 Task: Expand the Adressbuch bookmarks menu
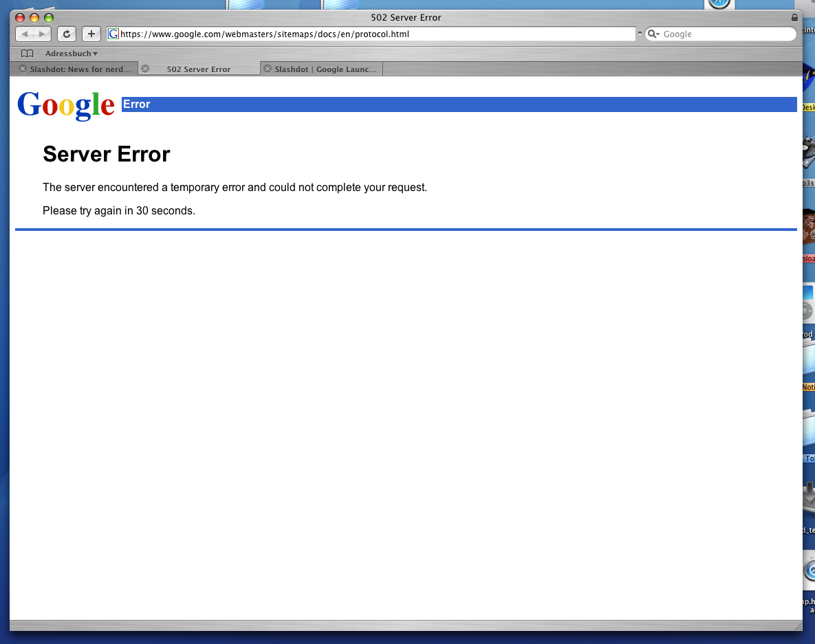click(72, 54)
